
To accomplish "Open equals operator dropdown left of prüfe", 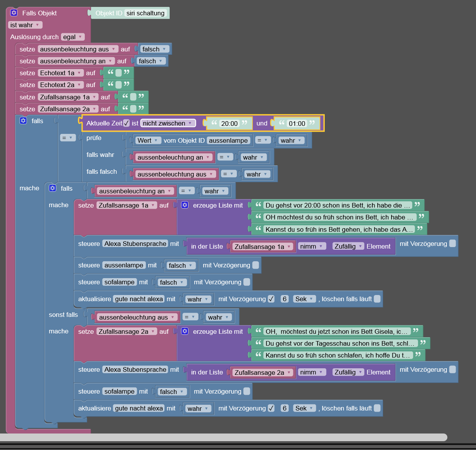I will pos(68,138).
